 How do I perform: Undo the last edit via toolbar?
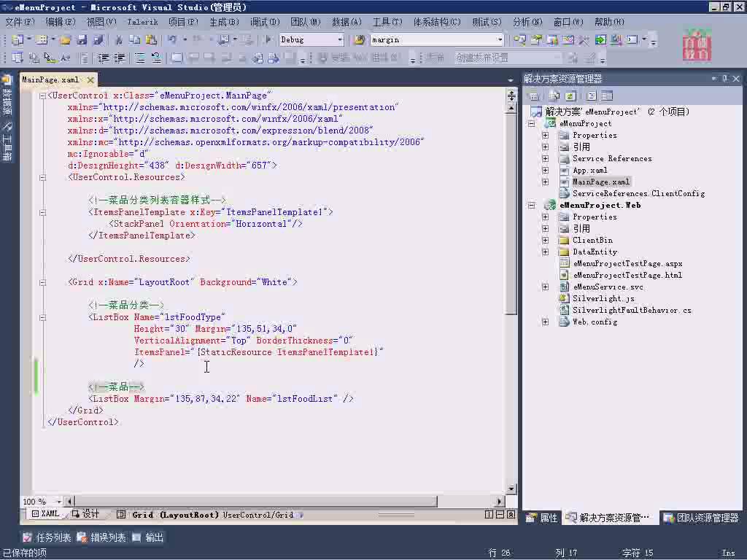(172, 40)
